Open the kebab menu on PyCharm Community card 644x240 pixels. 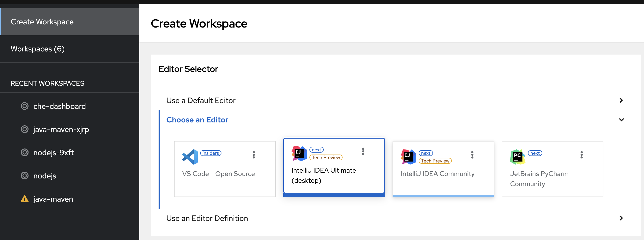[581, 155]
